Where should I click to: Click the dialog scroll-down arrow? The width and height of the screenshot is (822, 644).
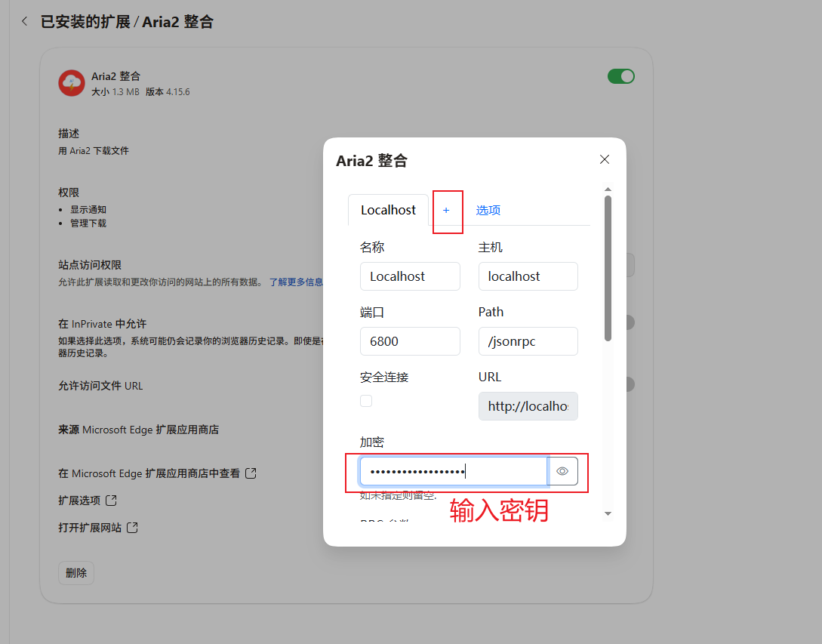608,514
